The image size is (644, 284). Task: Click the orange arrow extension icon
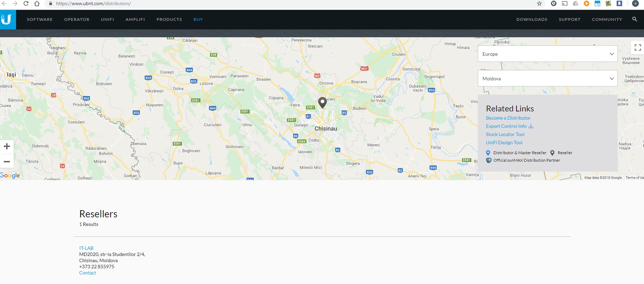tap(587, 4)
